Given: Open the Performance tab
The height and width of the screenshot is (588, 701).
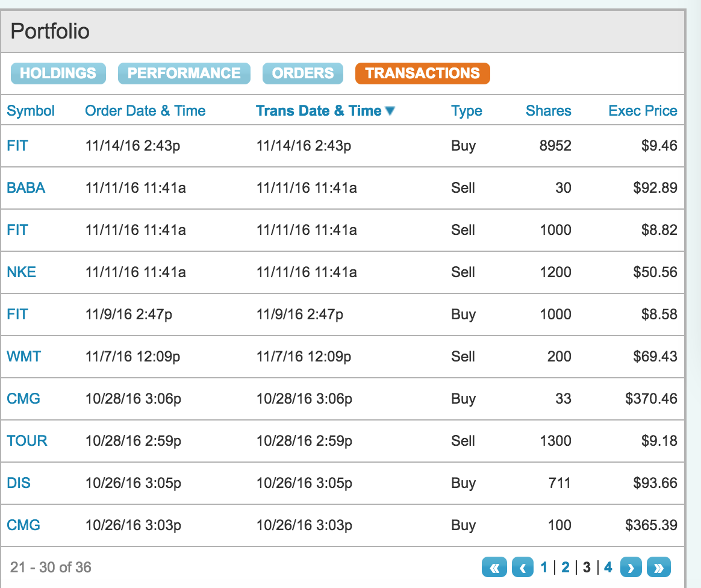Looking at the screenshot, I should click(184, 73).
